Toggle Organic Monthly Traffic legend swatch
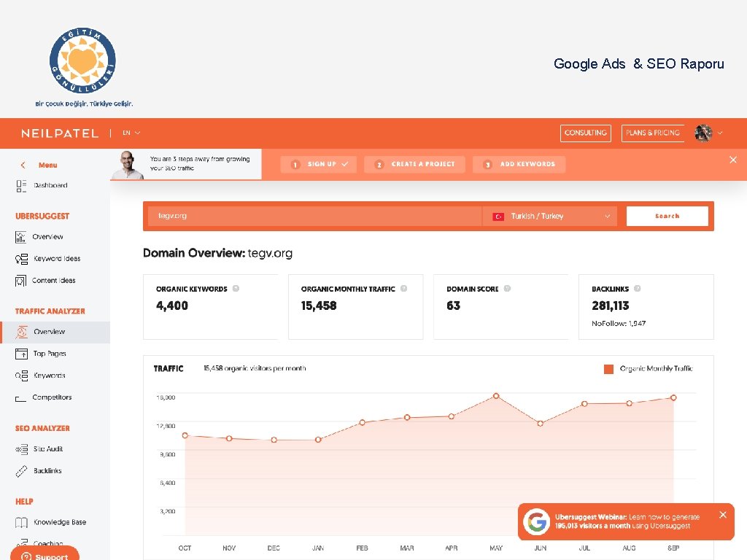 tap(608, 369)
